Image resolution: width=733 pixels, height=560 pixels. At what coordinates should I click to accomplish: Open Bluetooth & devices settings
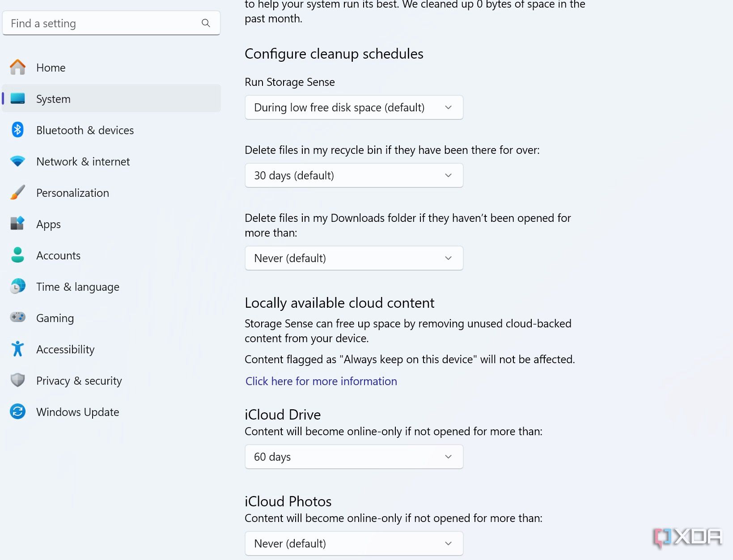click(x=111, y=130)
